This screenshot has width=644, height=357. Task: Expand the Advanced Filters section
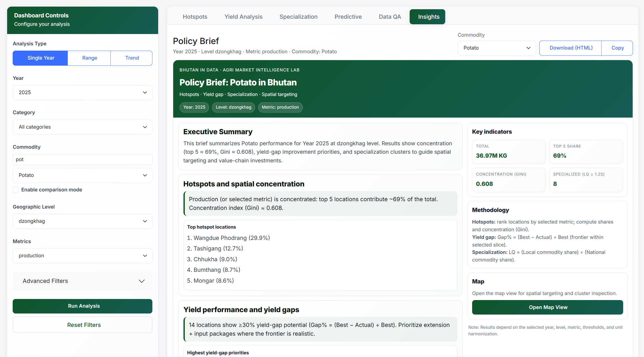click(82, 281)
